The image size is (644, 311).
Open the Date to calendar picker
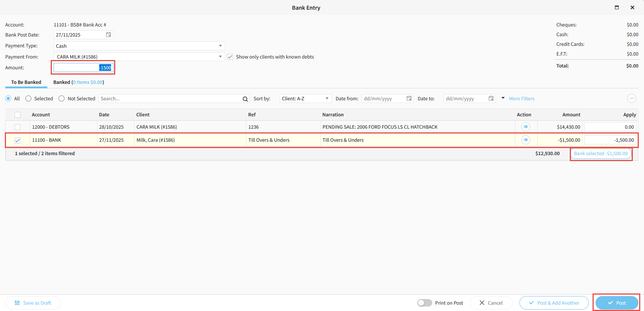click(x=491, y=98)
